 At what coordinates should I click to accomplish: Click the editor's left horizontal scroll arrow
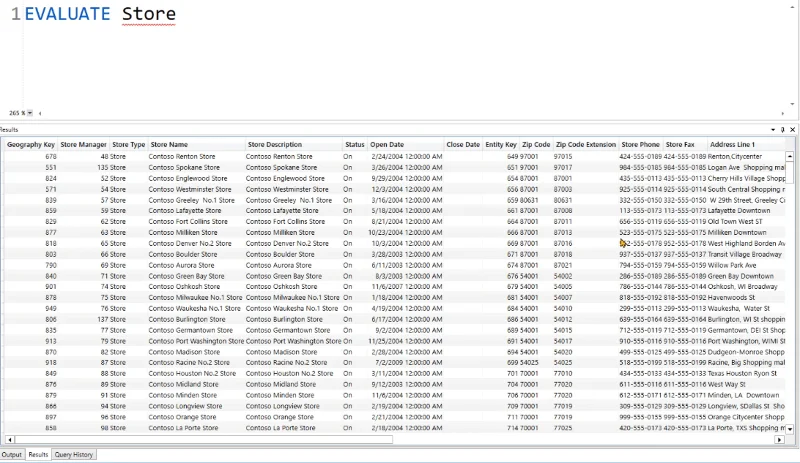[40, 113]
